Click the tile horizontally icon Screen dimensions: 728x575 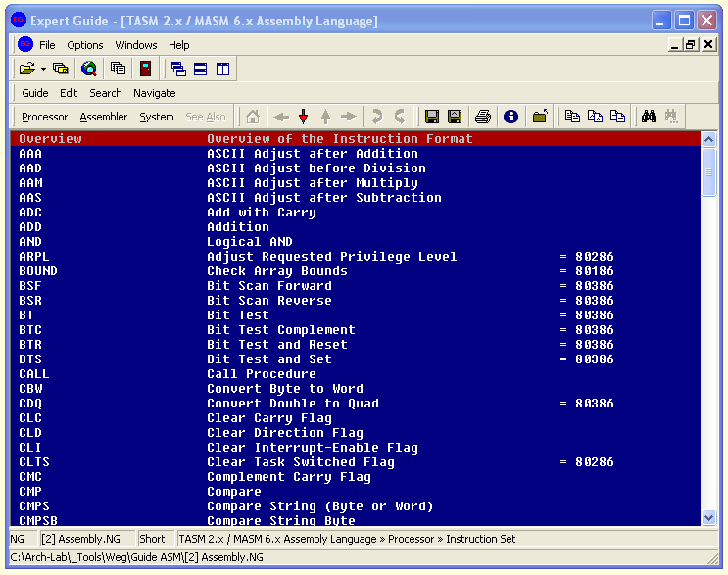point(201,70)
